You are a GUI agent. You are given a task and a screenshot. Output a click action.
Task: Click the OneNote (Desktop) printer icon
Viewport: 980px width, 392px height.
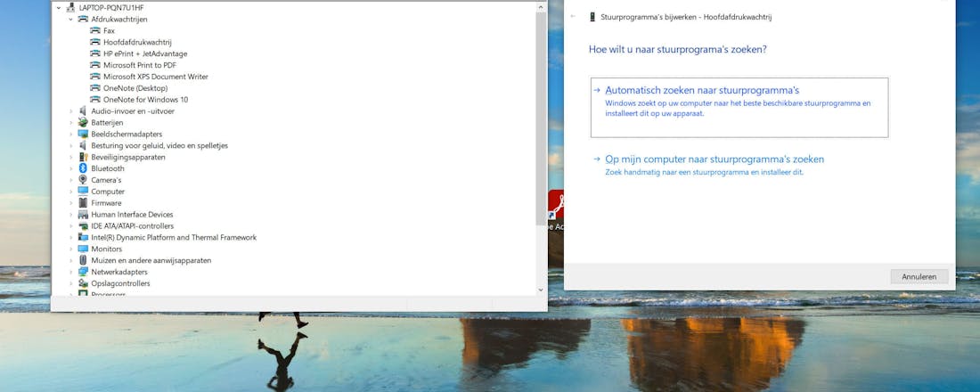(x=95, y=88)
